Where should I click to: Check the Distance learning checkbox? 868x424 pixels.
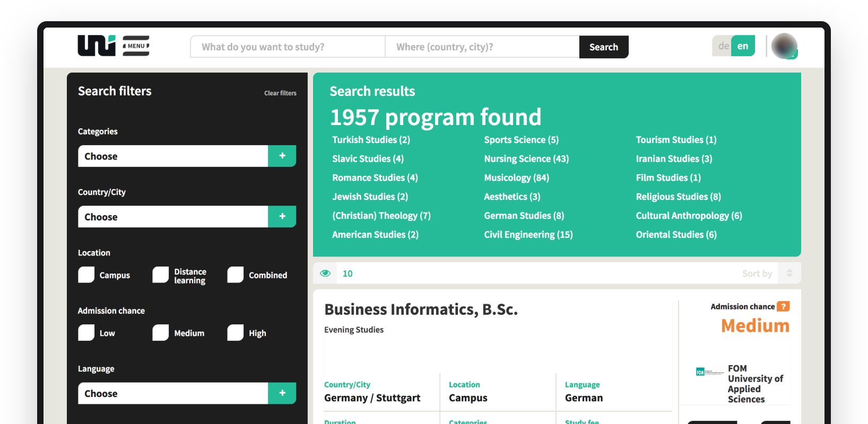pyautogui.click(x=160, y=275)
